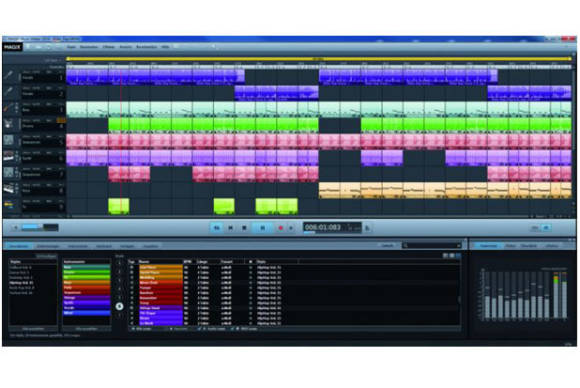Toggle the MIDI Loops checkbox below the loop list

(x=232, y=328)
